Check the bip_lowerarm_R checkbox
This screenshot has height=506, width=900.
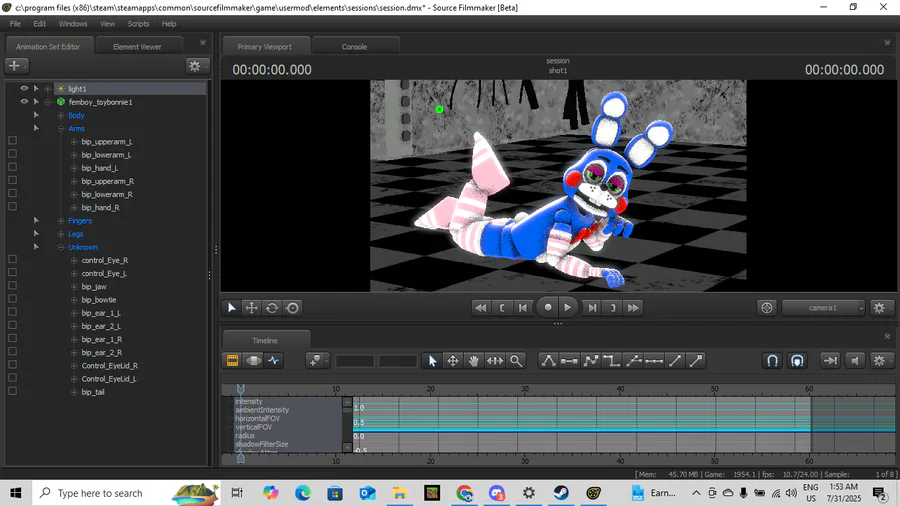pos(13,193)
